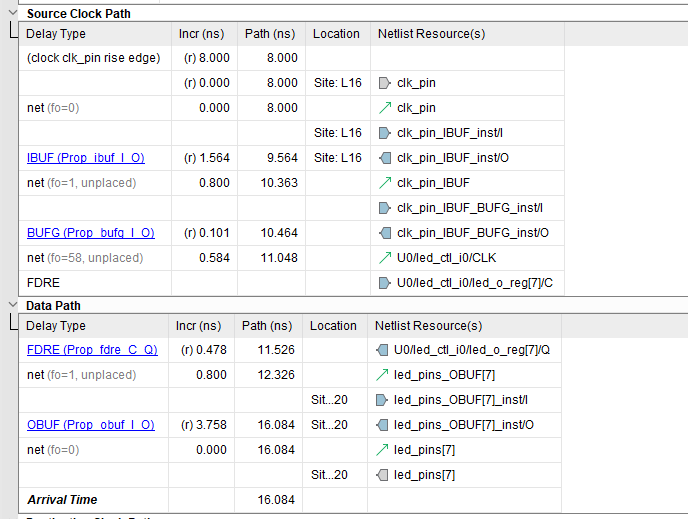
Task: Click 'Site: L16' in the clk_pin_IBUF_inst/O row
Action: coord(337,158)
